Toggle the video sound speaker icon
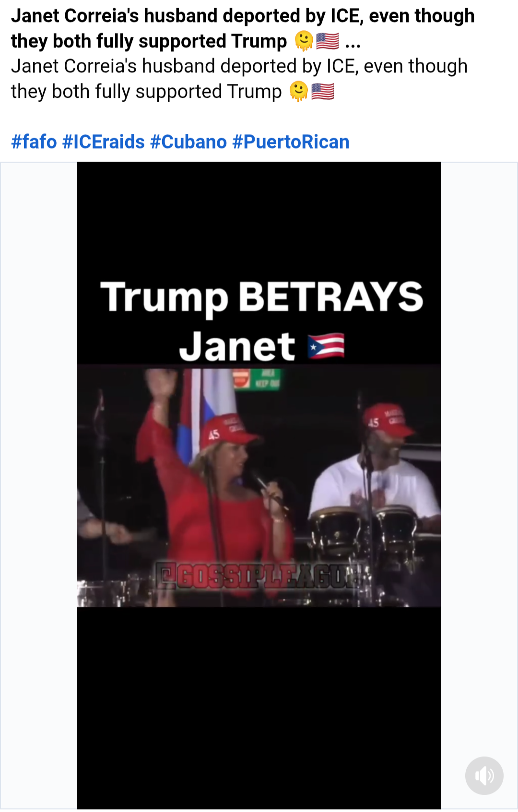The width and height of the screenshot is (518, 812). pyautogui.click(x=484, y=776)
